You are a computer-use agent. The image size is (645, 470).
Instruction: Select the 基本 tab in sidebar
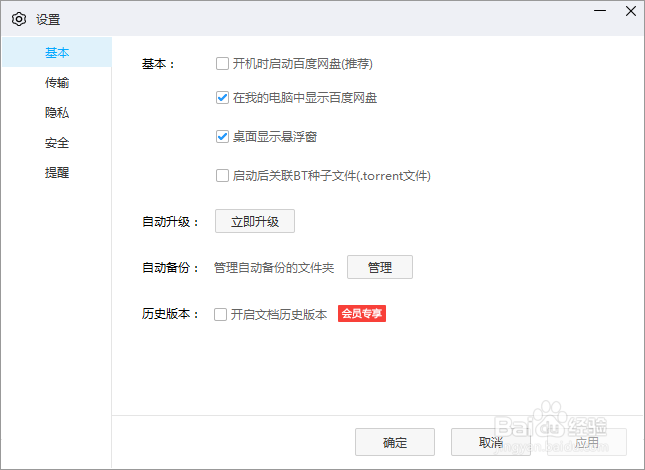(57, 52)
